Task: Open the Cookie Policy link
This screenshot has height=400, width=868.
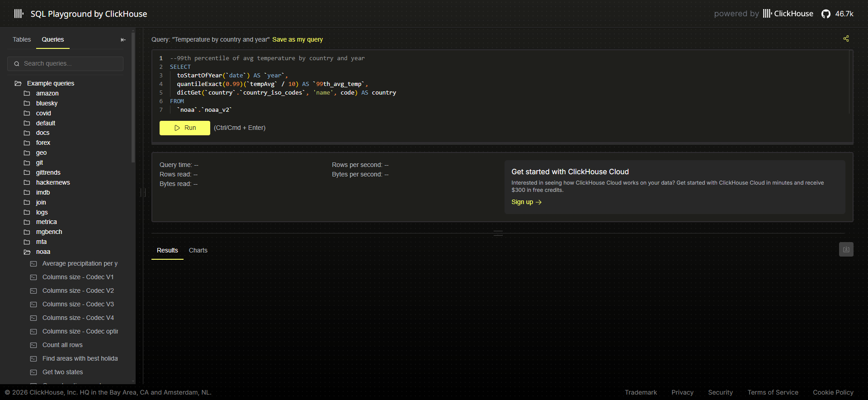Action: point(833,392)
